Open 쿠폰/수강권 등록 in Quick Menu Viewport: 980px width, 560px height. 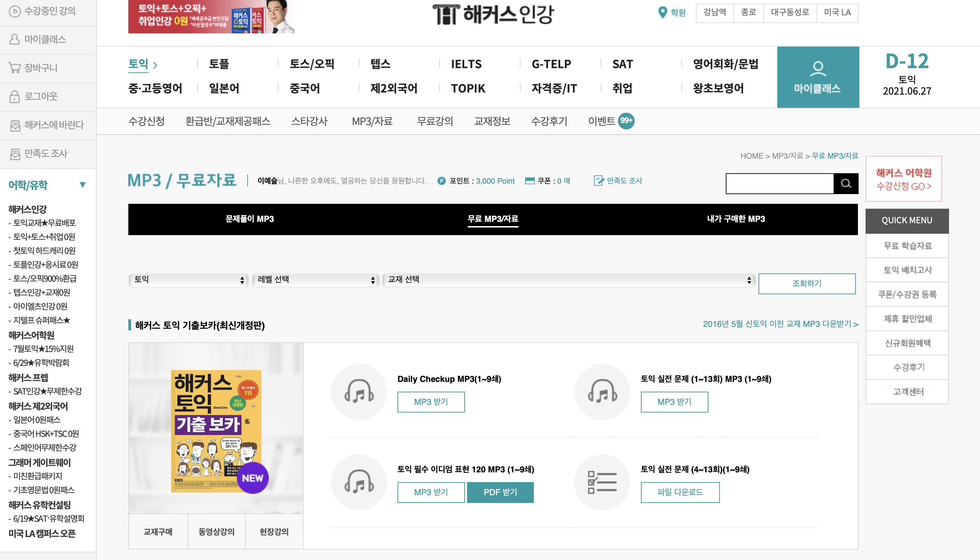(x=907, y=295)
